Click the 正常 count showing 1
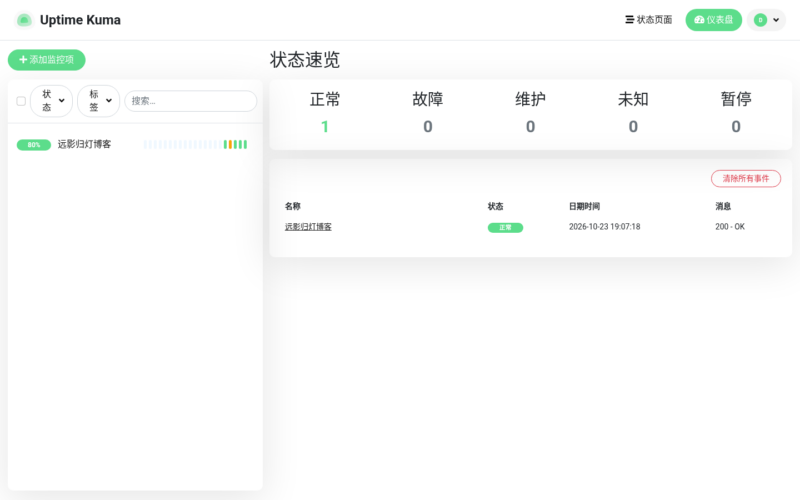Image resolution: width=800 pixels, height=500 pixels. [x=325, y=127]
